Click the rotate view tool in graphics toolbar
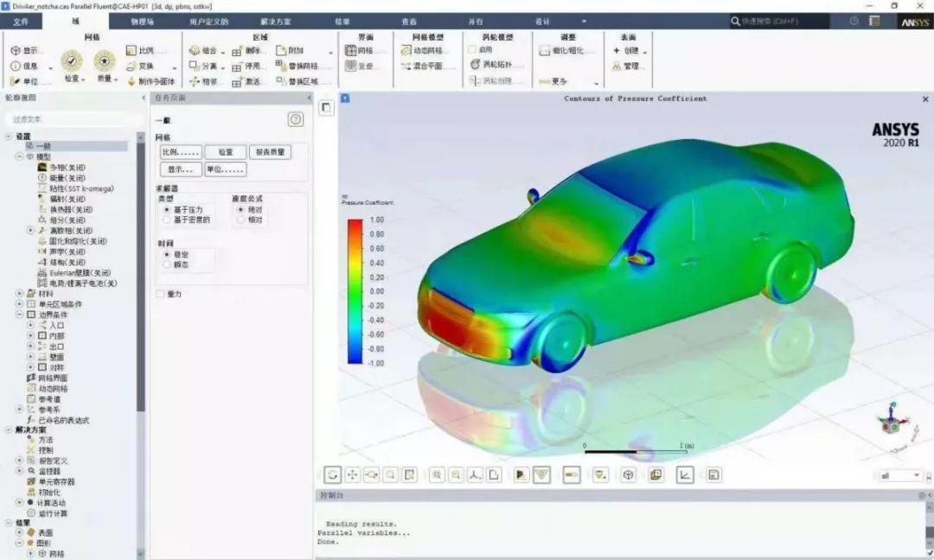Screen dimensions: 934x560 click(x=332, y=474)
